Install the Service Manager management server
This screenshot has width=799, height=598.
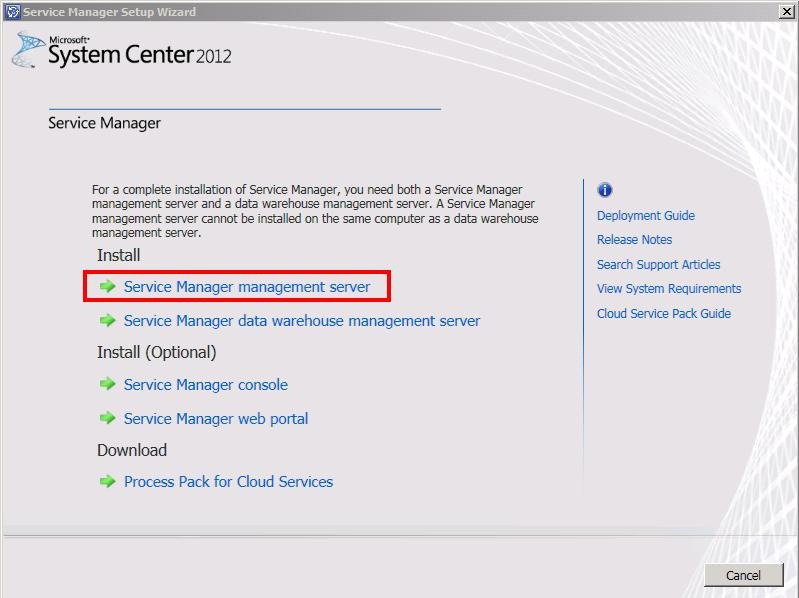click(246, 287)
